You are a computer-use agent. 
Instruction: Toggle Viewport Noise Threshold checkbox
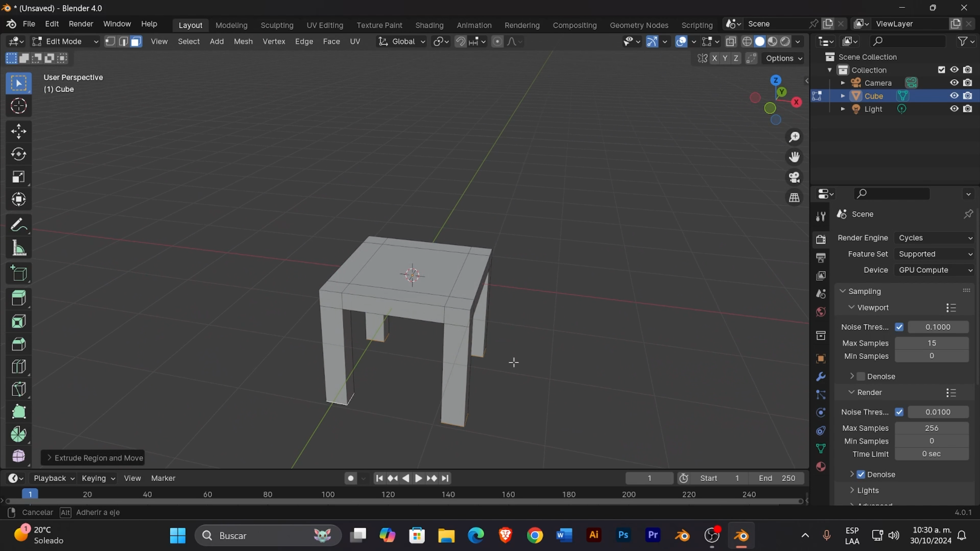899,327
